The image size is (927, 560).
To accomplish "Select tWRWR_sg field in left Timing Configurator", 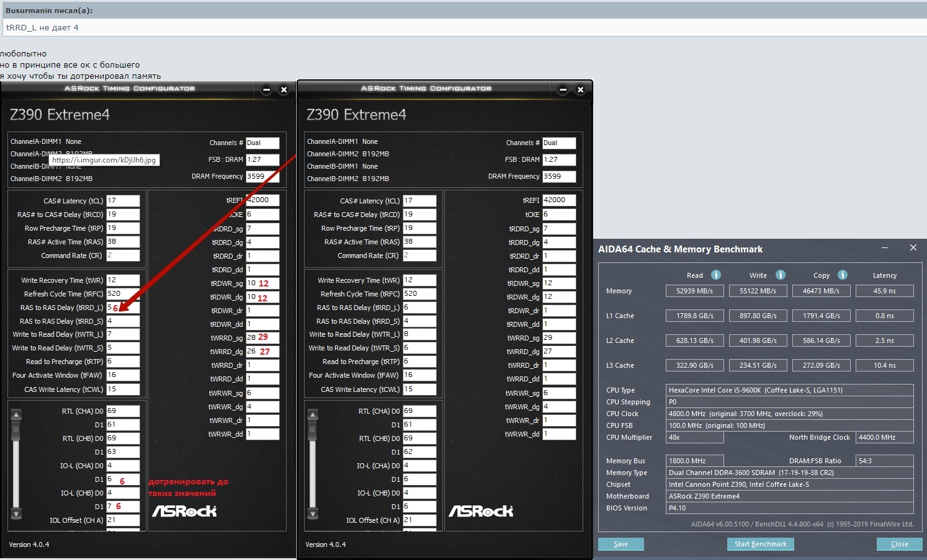I will [x=262, y=393].
